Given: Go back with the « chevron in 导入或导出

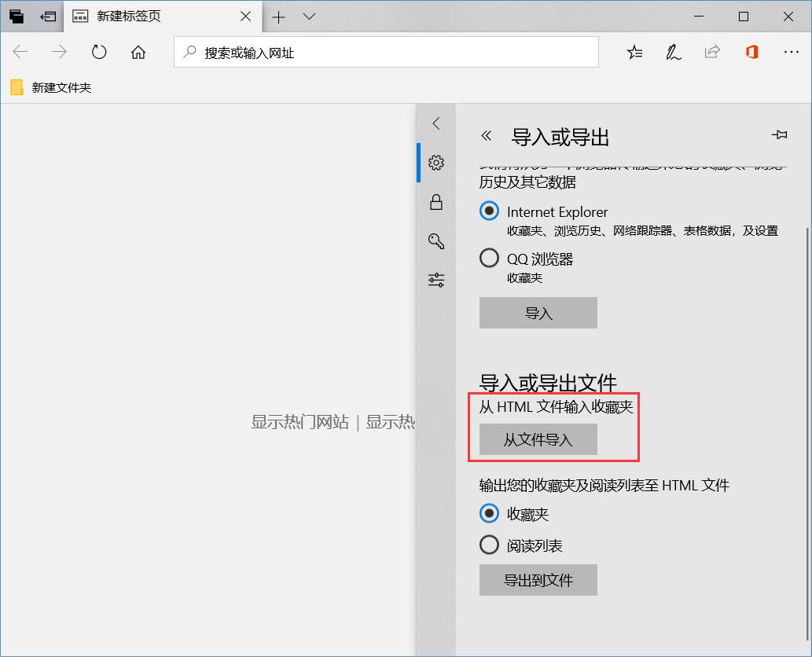Looking at the screenshot, I should click(x=486, y=135).
